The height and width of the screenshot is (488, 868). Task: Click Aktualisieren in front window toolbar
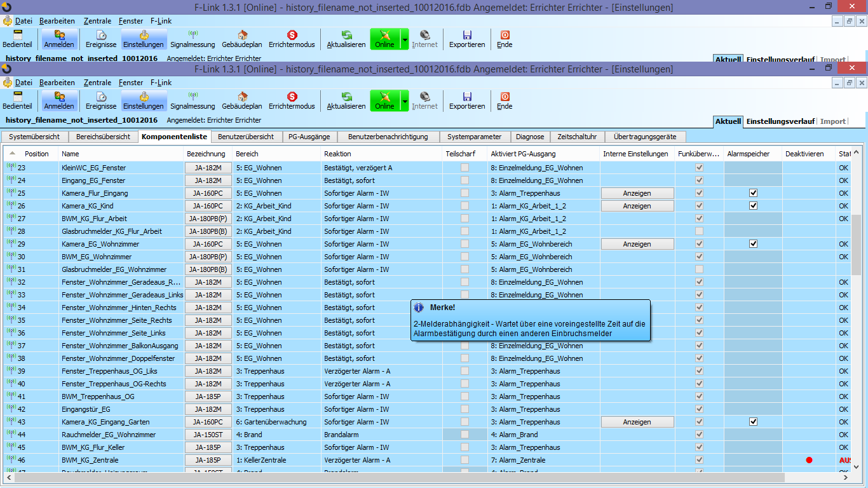pyautogui.click(x=346, y=100)
